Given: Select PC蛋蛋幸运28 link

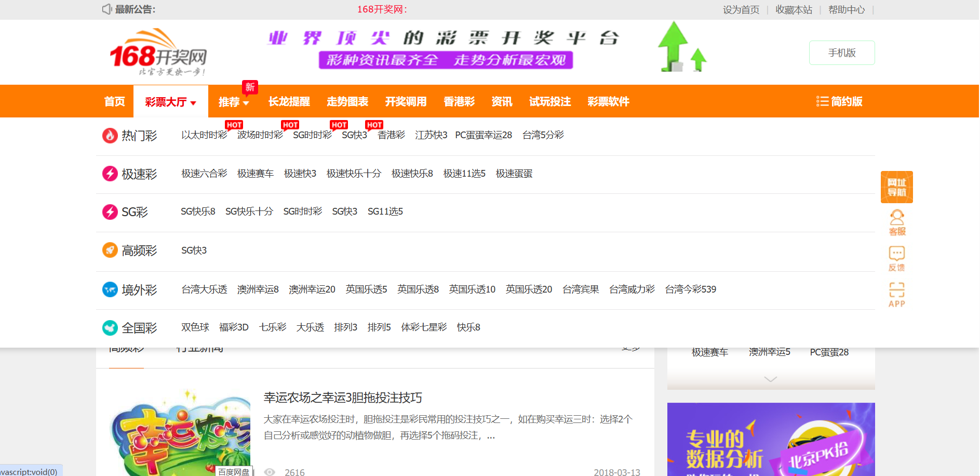Looking at the screenshot, I should coord(484,135).
